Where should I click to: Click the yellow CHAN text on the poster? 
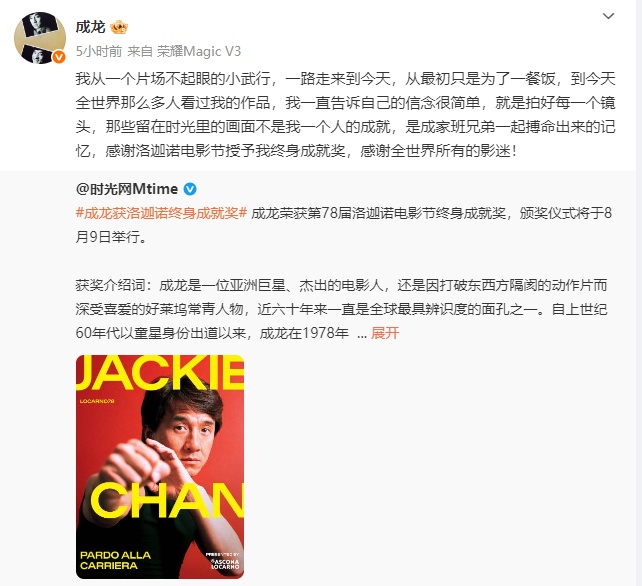coord(167,500)
